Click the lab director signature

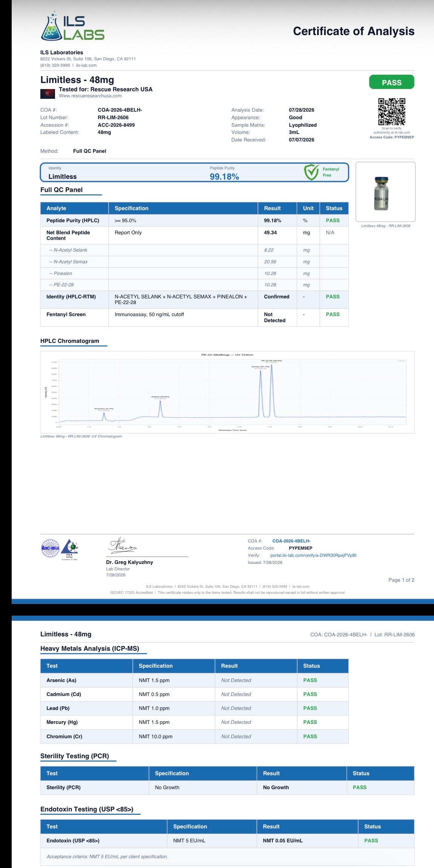[x=123, y=545]
